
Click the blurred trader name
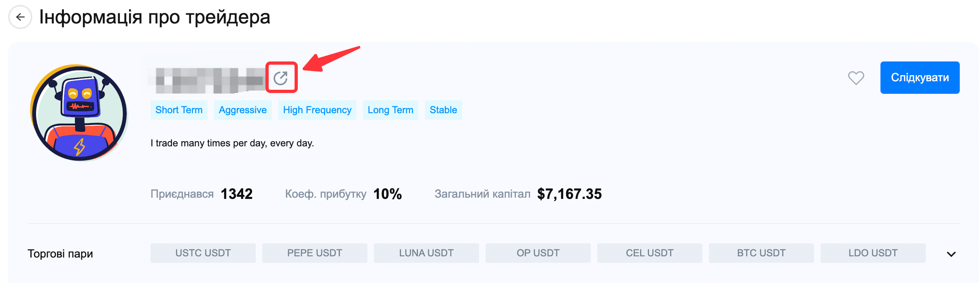pos(209,79)
